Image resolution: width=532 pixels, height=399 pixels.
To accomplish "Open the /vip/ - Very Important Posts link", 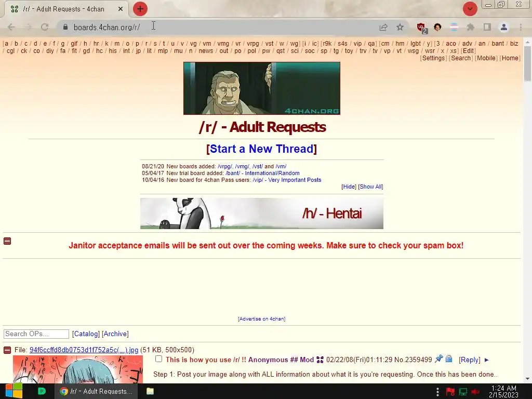I will (287, 180).
